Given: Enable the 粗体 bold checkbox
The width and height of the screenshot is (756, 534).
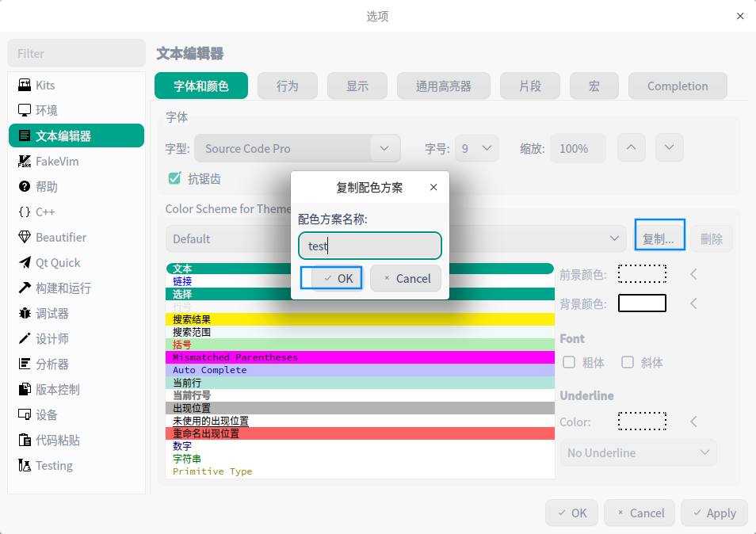Looking at the screenshot, I should pos(569,362).
